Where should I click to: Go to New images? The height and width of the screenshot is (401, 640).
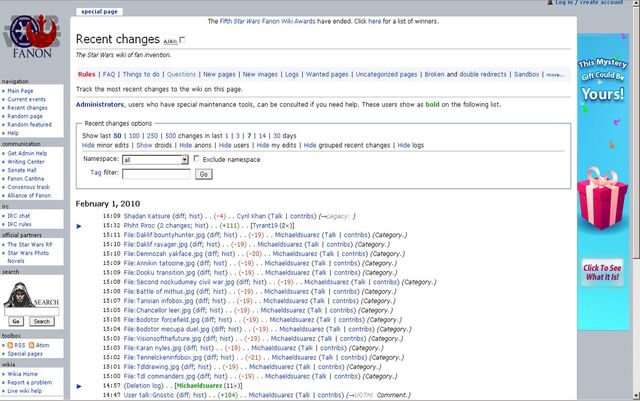tap(260, 74)
